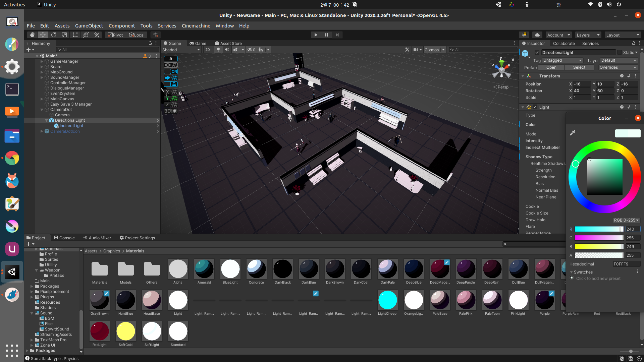Open the Layout dropdown

tap(623, 35)
